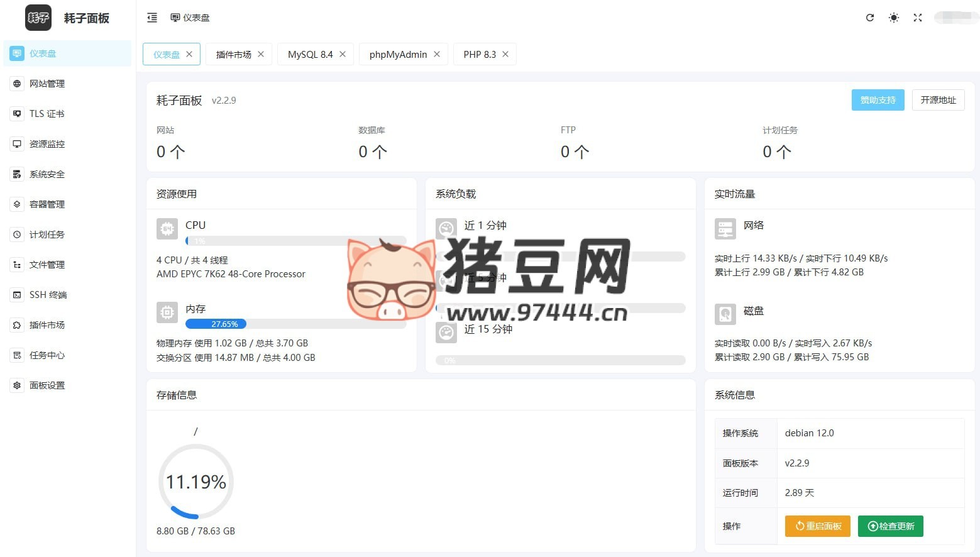Close the PHP 8.3 tab
Screen dimensions: 980x557
pyautogui.click(x=505, y=54)
